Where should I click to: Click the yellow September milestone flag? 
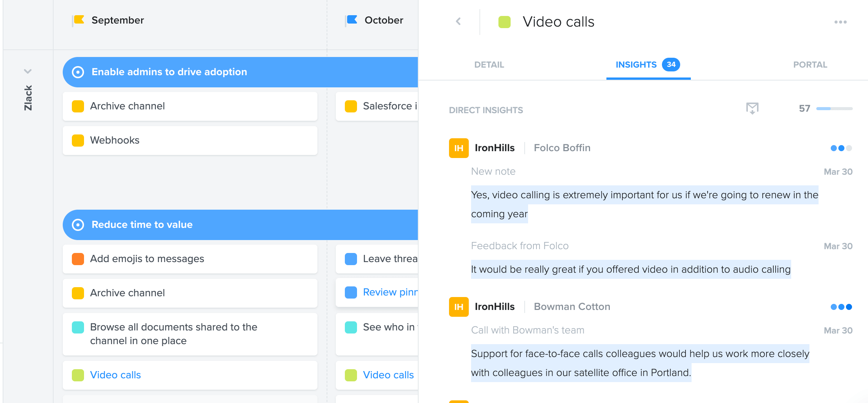pyautogui.click(x=79, y=20)
